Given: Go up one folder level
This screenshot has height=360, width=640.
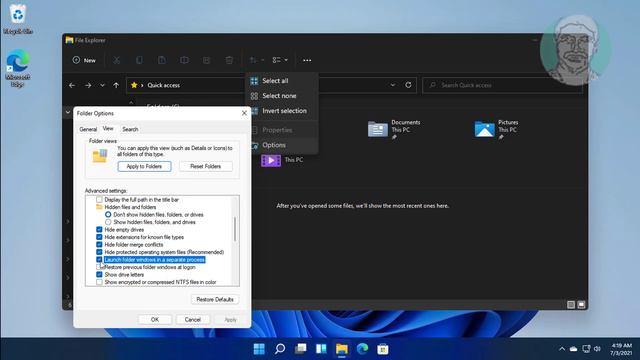Looking at the screenshot, I should [x=116, y=85].
